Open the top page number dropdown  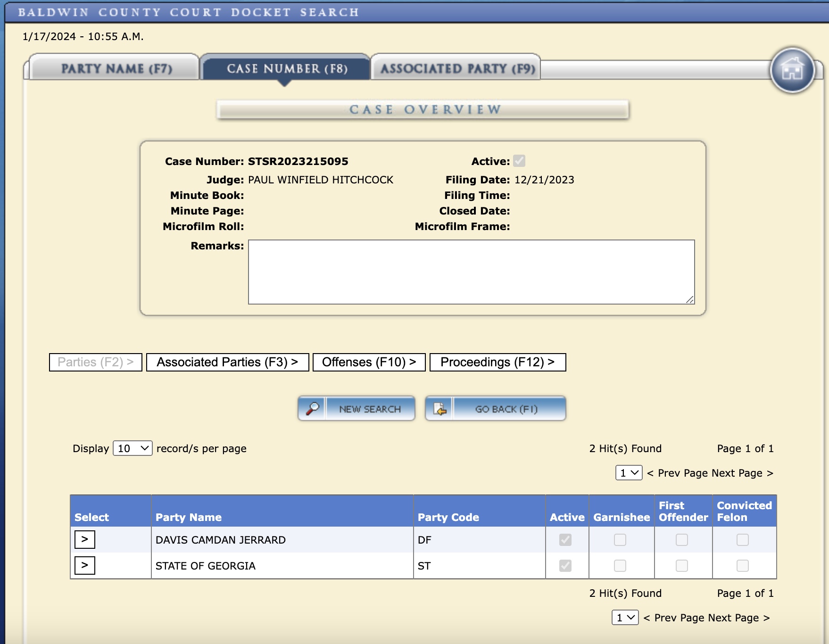tap(629, 473)
